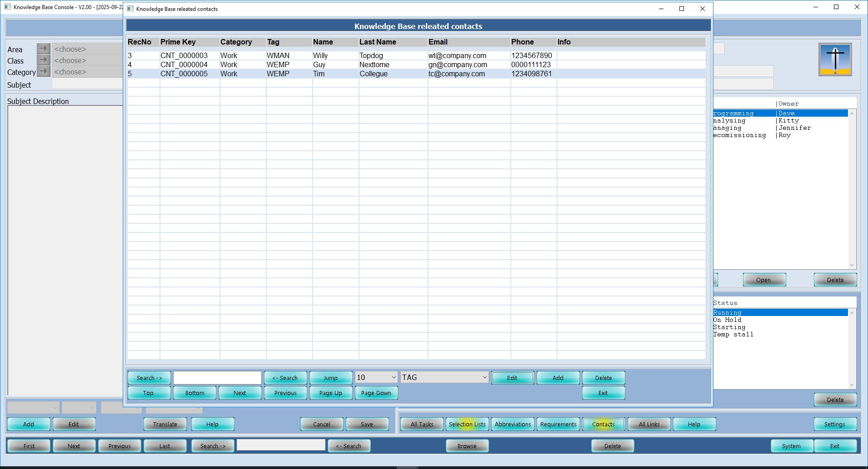
Task: Click the Category arrow selector icon
Action: (43, 71)
